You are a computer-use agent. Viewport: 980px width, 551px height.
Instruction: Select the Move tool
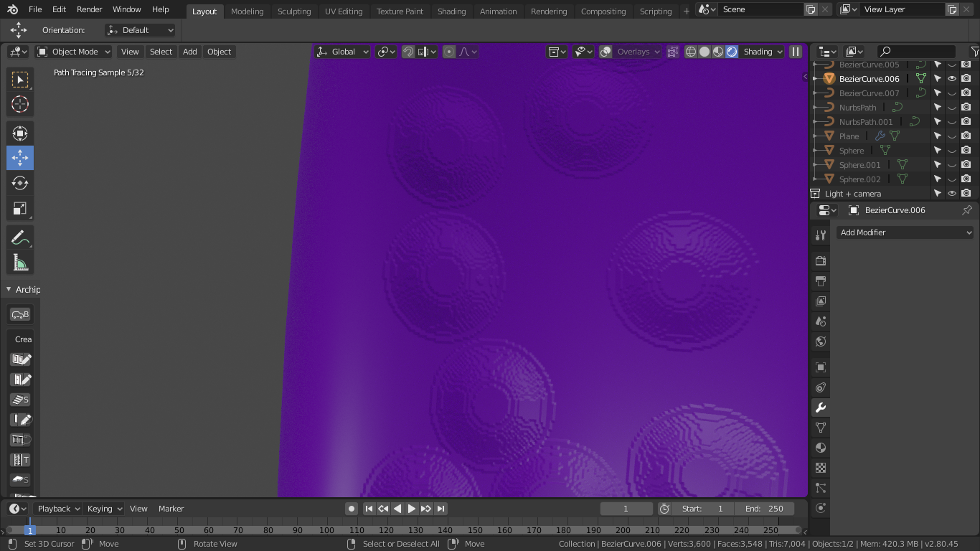tap(20, 158)
